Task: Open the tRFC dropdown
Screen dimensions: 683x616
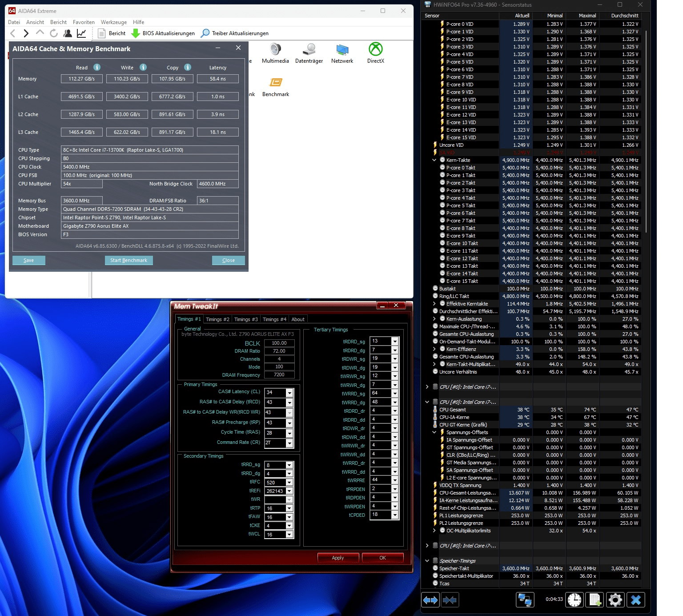Action: (x=289, y=483)
